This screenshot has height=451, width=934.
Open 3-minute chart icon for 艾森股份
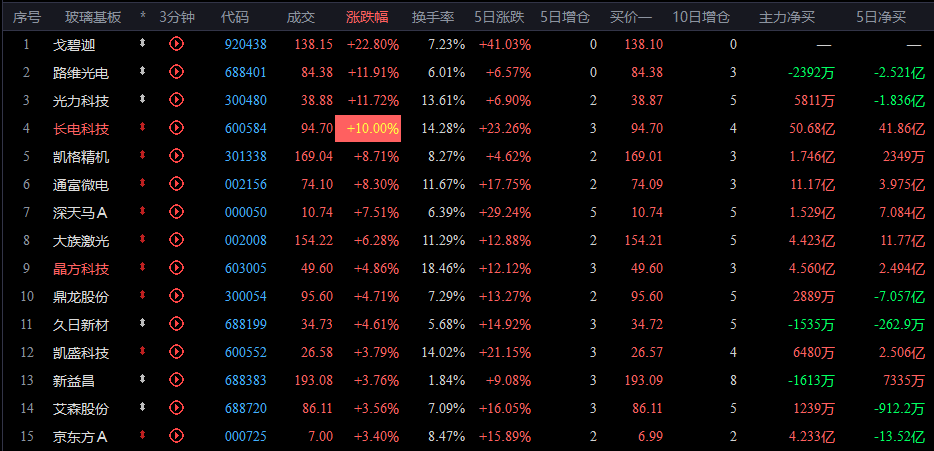[x=176, y=408]
